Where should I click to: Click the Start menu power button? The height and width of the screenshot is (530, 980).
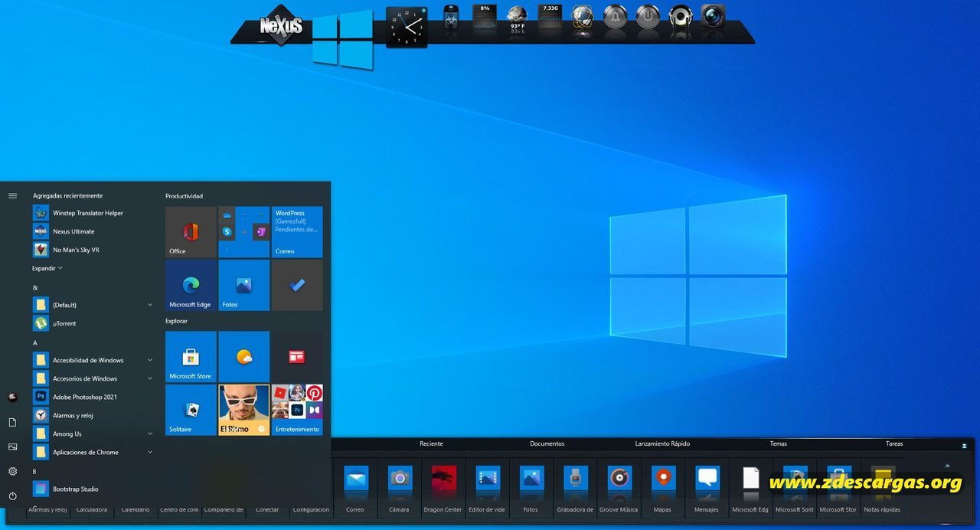[12, 496]
